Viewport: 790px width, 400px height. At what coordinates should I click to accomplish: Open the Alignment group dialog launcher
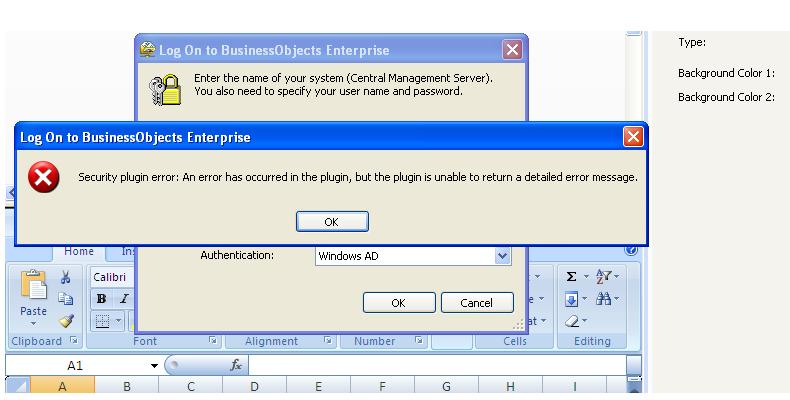(328, 341)
